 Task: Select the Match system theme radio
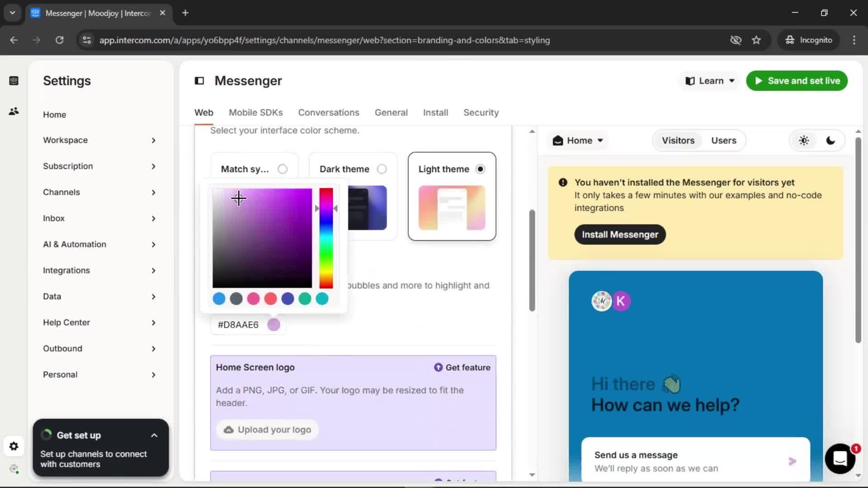point(283,169)
